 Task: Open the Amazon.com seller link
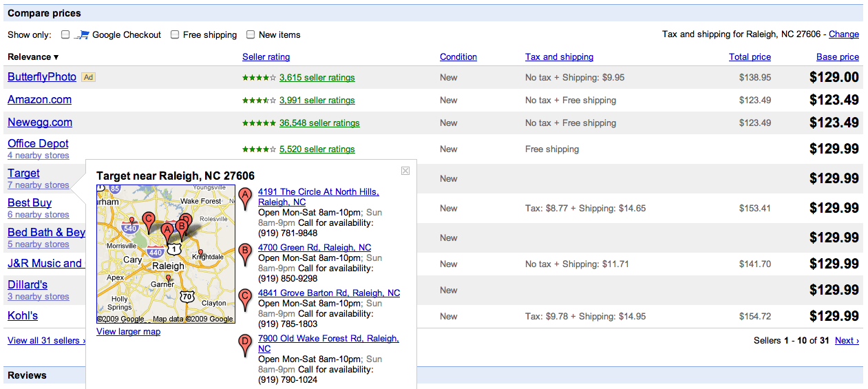tap(39, 100)
